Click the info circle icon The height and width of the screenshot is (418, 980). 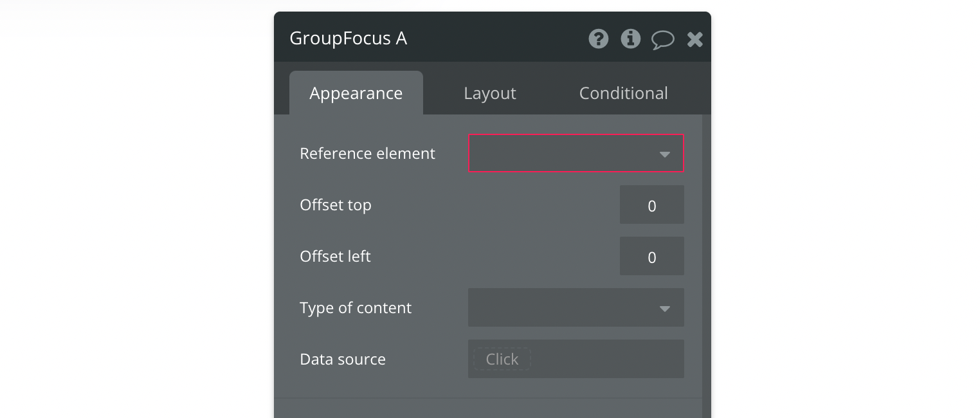pyautogui.click(x=631, y=39)
